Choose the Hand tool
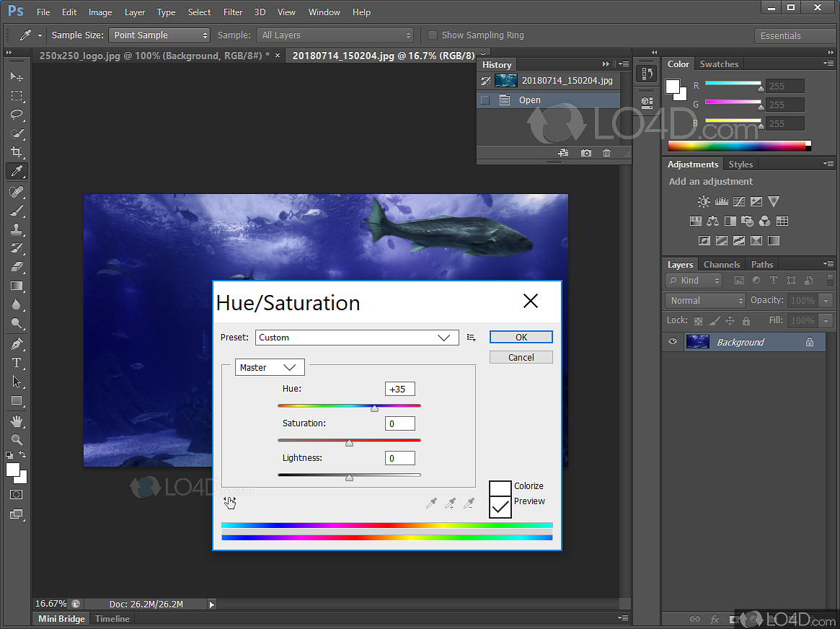This screenshot has height=629, width=840. point(16,421)
